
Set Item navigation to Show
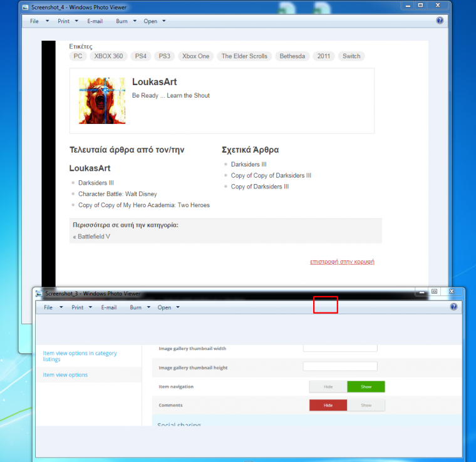tap(366, 387)
